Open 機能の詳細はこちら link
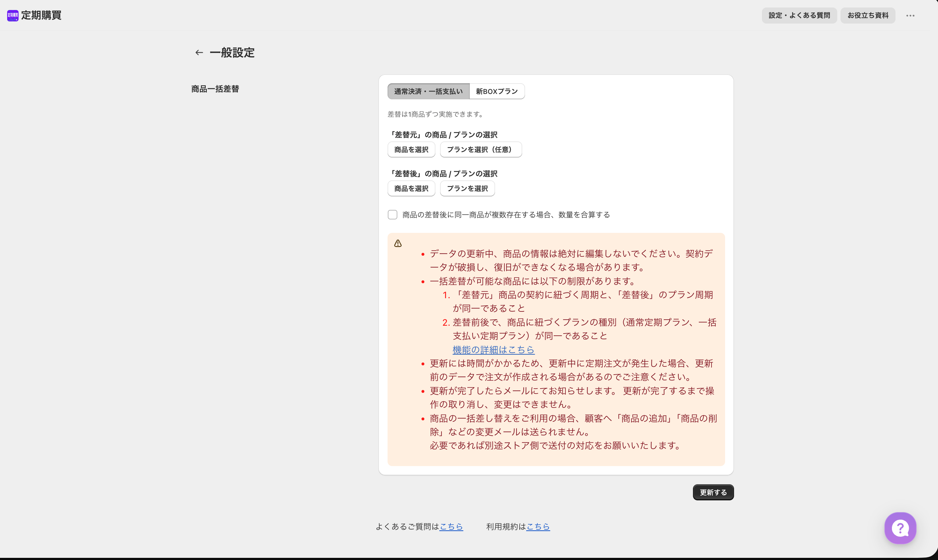938x560 pixels. pyautogui.click(x=494, y=350)
